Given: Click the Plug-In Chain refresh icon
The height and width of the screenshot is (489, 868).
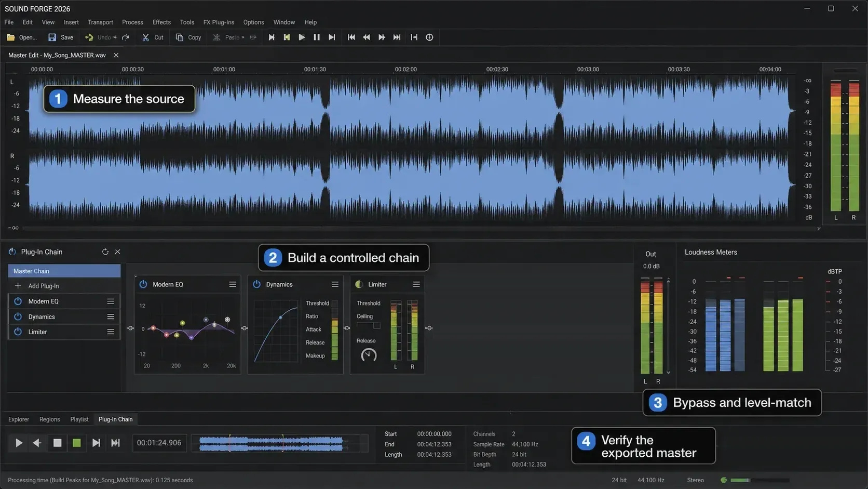Looking at the screenshot, I should click(x=105, y=252).
